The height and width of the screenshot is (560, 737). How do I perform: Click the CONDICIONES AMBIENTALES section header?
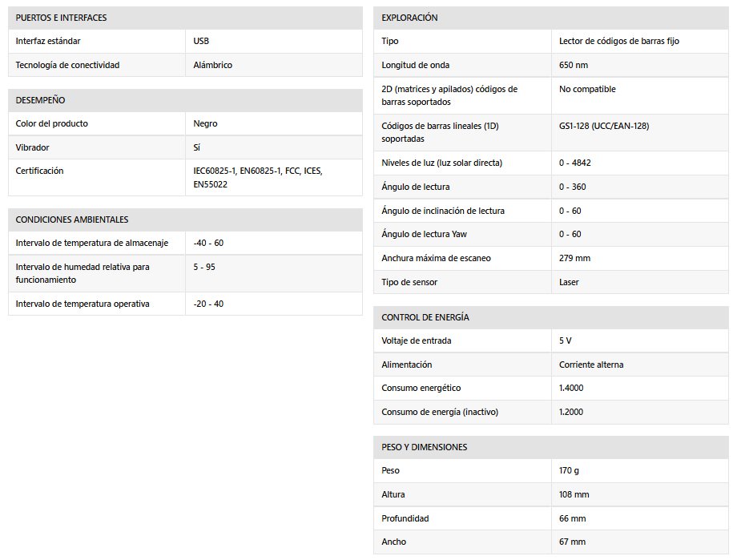(72, 220)
